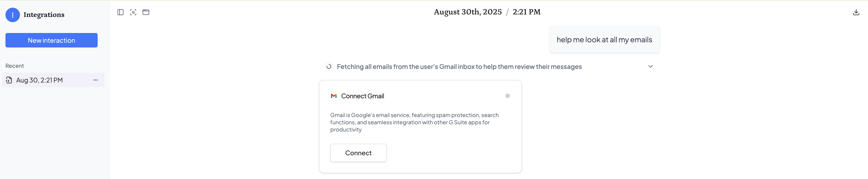Click the Integrations circle avatar
This screenshot has height=179, width=868.
(12, 15)
